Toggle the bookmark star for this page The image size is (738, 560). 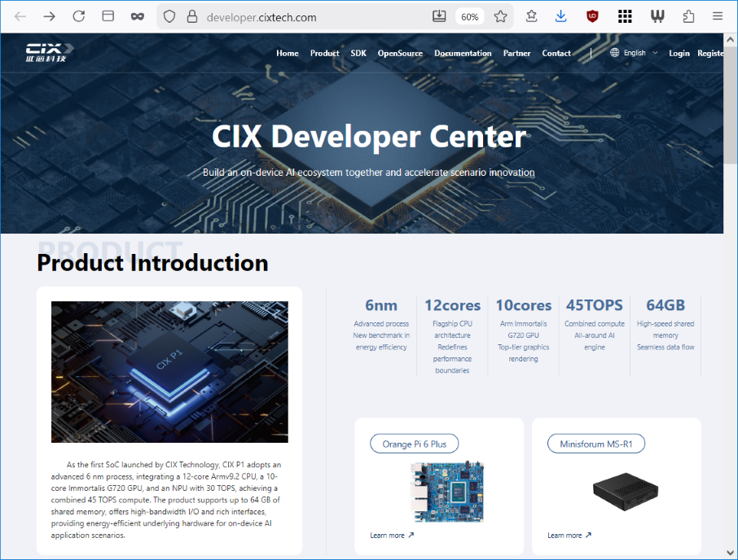coord(500,16)
